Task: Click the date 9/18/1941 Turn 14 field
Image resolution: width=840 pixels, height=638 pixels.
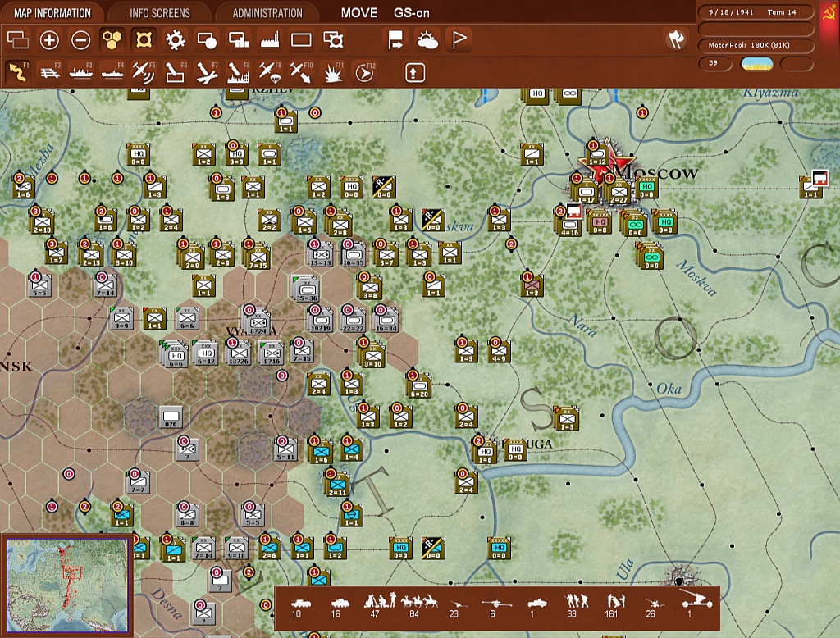Action: (756, 11)
